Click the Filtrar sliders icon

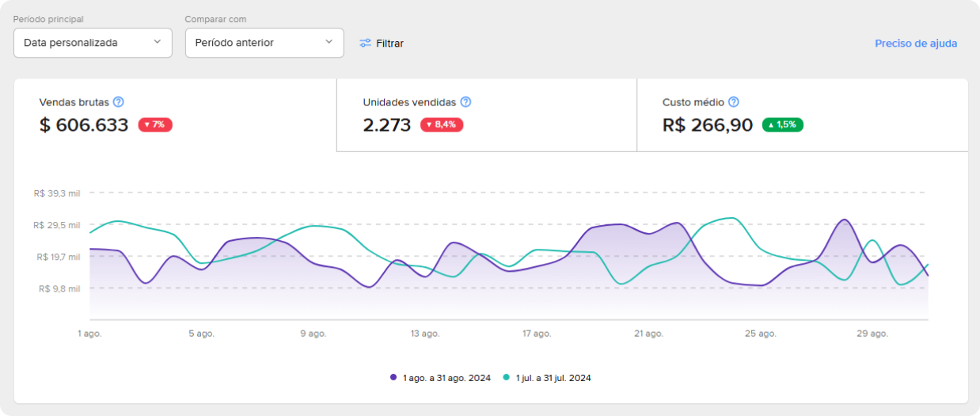coord(365,43)
